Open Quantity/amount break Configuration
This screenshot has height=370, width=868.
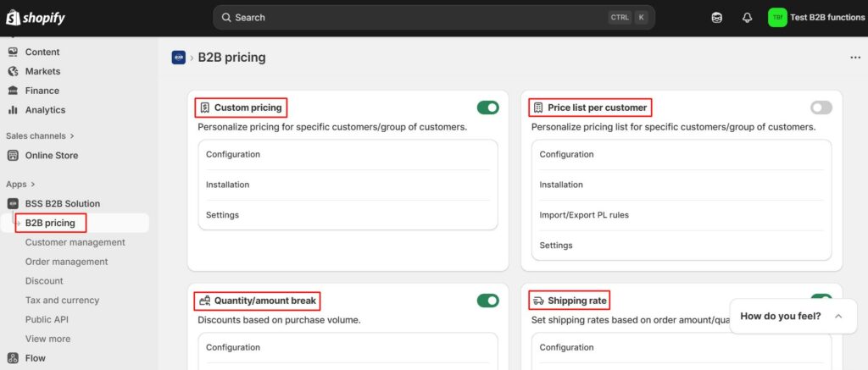click(348, 347)
